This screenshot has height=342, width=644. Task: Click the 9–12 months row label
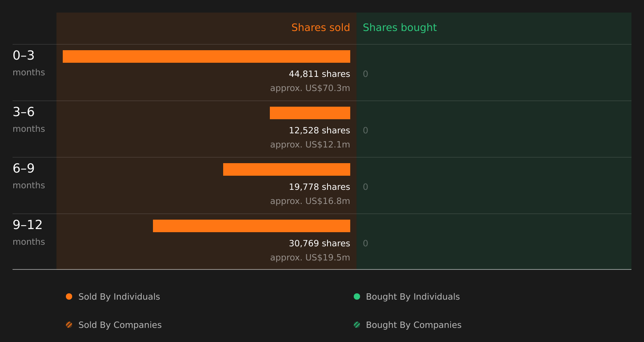tap(29, 233)
